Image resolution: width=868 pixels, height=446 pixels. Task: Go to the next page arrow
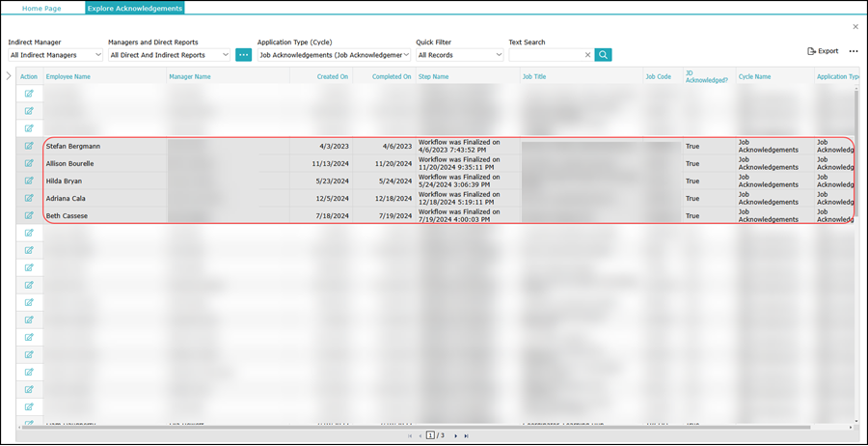455,436
